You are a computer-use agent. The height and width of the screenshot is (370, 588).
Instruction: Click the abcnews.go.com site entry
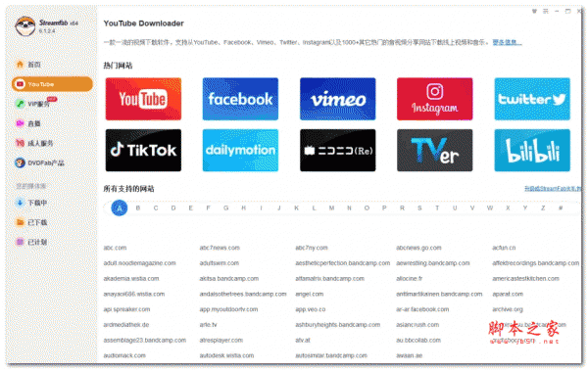418,248
